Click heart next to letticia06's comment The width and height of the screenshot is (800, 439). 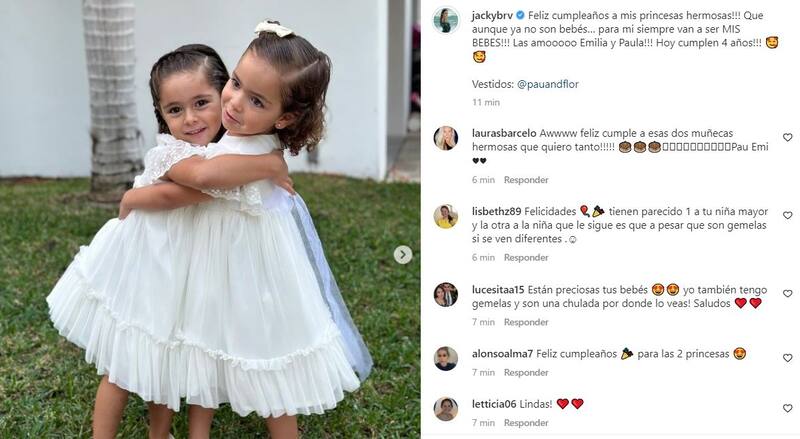point(787,408)
